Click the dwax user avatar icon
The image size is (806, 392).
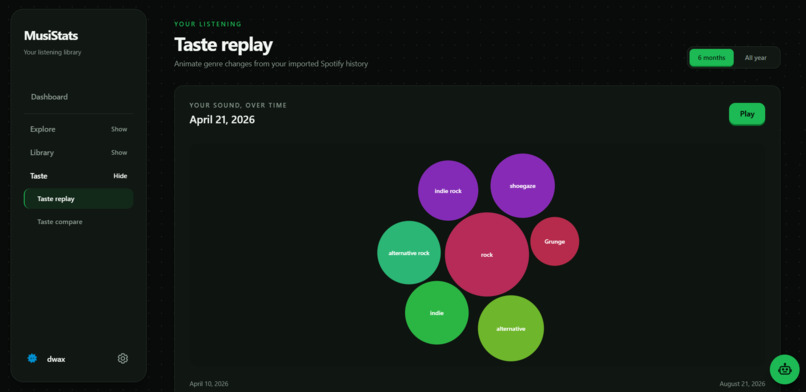[32, 359]
